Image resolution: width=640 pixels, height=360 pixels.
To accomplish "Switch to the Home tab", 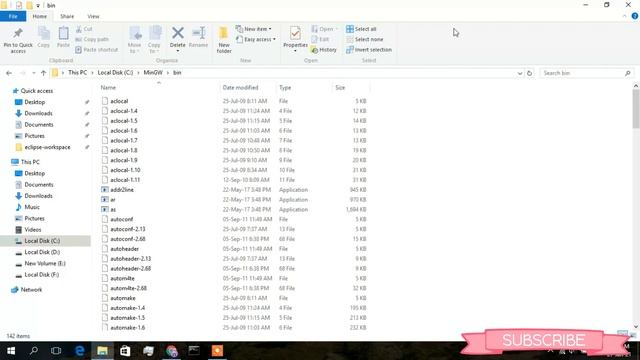I will coord(40,16).
